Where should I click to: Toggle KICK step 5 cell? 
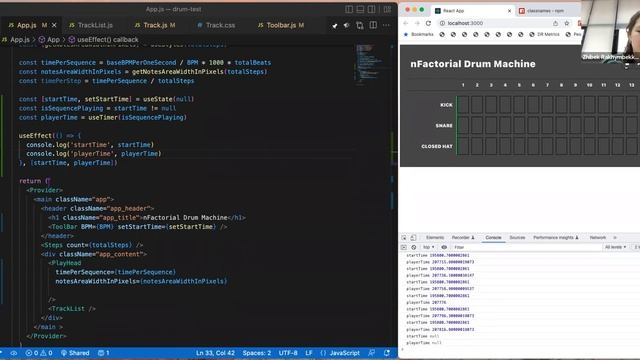[519, 105]
